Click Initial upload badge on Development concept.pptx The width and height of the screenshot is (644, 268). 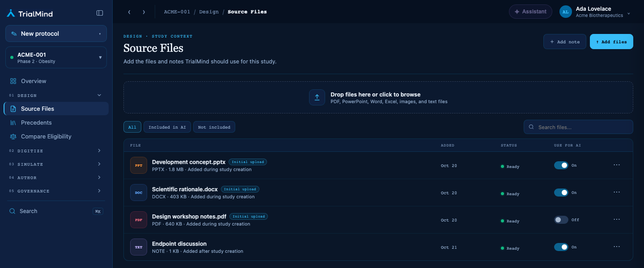248,162
